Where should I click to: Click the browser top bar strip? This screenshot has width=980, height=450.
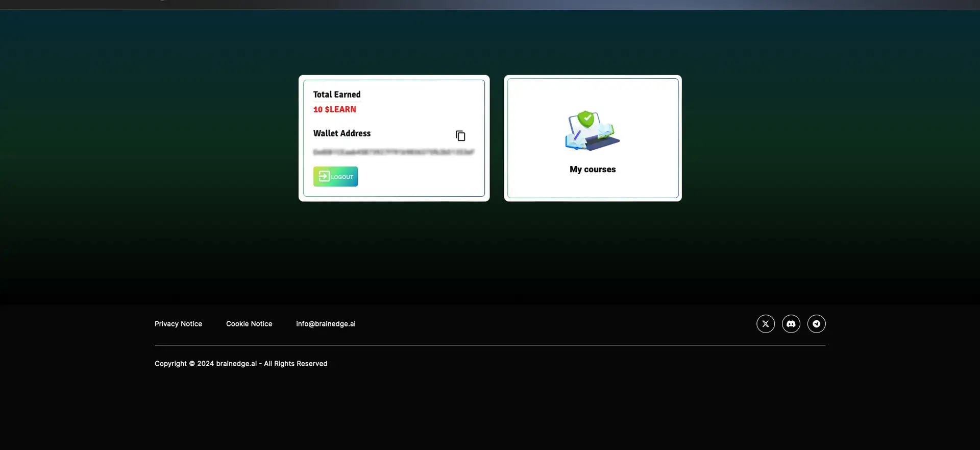tap(490, 5)
